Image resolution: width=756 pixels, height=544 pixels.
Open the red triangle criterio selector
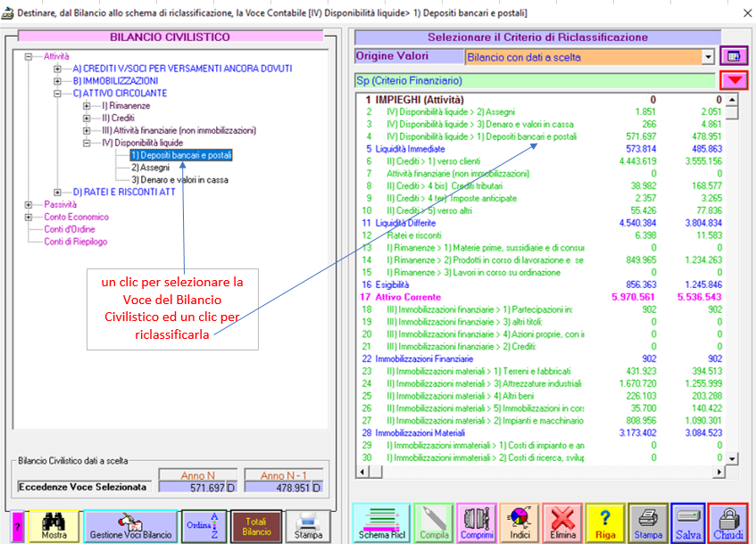734,80
